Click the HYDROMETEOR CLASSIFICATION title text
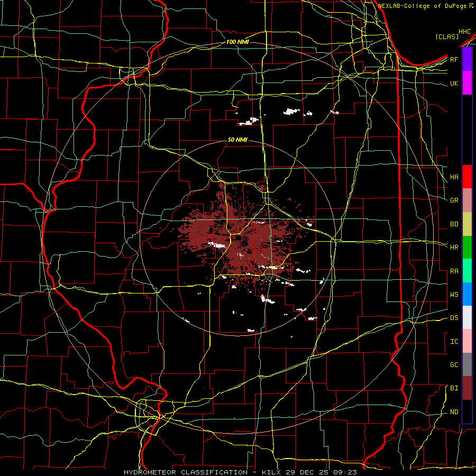 click(x=186, y=472)
